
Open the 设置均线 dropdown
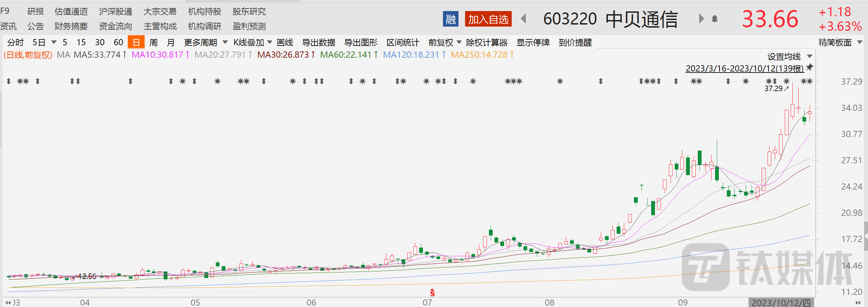pyautogui.click(x=789, y=56)
